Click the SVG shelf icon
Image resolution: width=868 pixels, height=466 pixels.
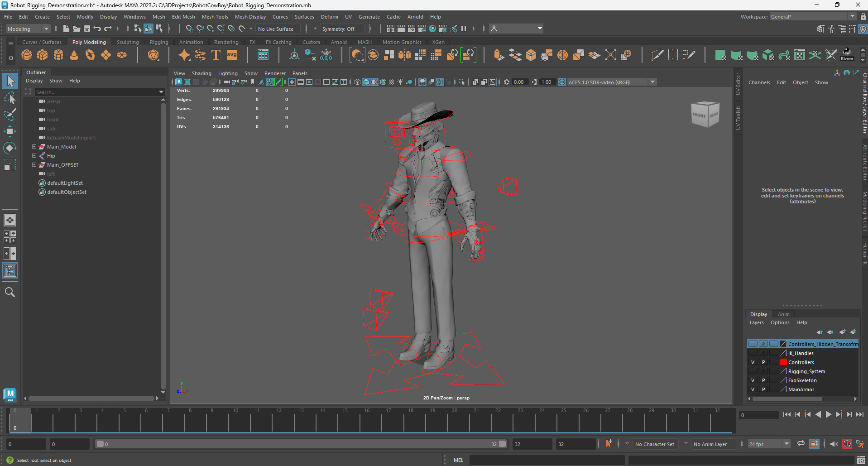(232, 55)
